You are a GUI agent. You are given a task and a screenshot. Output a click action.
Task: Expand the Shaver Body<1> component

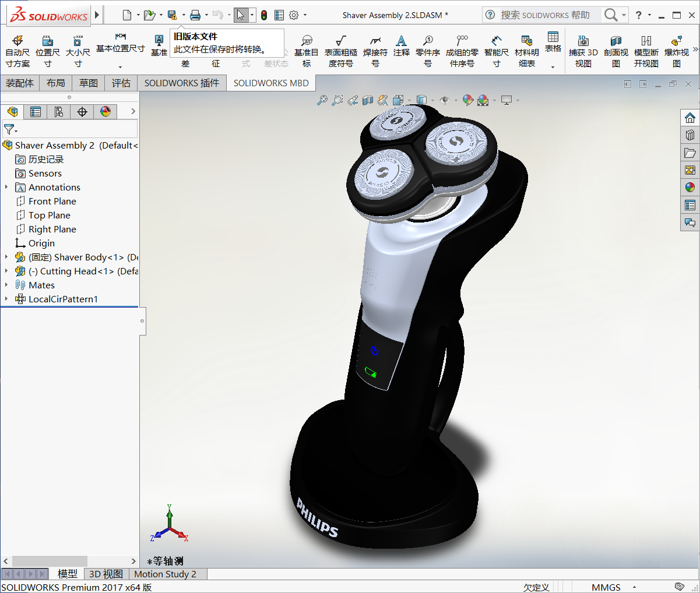tap(6, 257)
